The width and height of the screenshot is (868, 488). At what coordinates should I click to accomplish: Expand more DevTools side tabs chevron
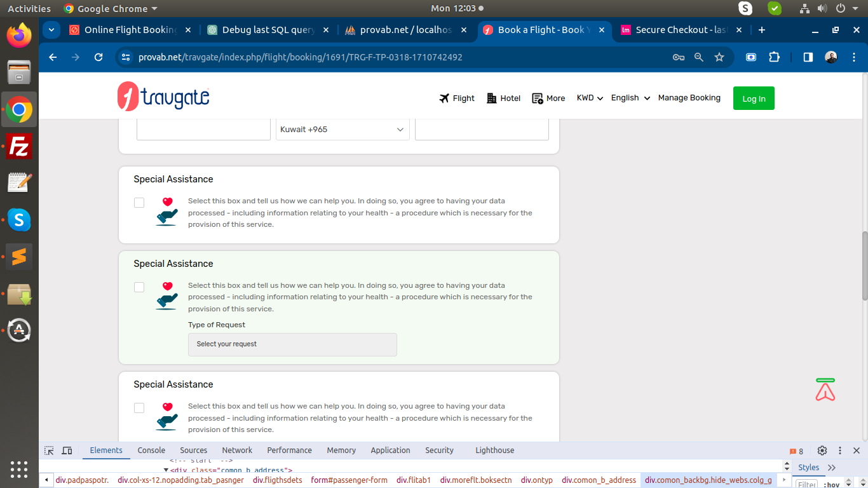coord(832,468)
